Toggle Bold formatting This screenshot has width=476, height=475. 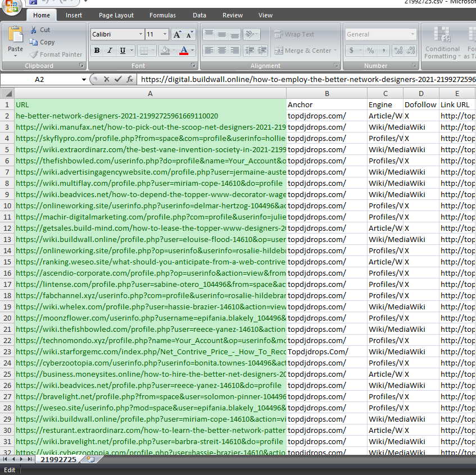tap(97, 50)
